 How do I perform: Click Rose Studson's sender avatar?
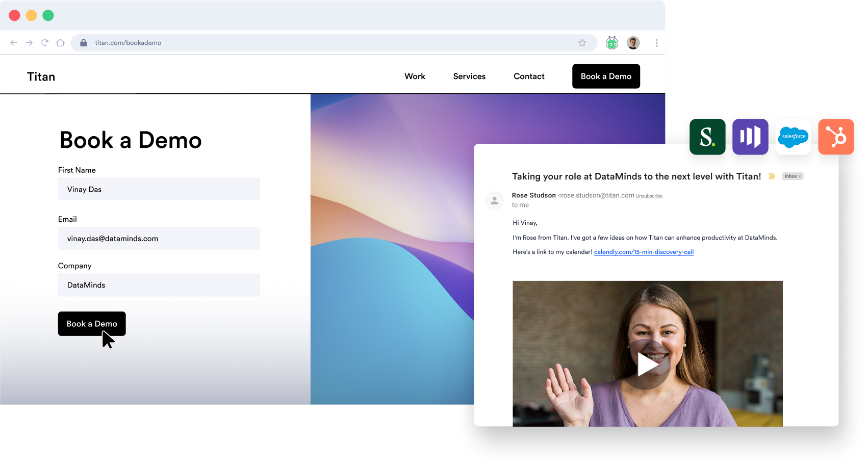pyautogui.click(x=494, y=200)
